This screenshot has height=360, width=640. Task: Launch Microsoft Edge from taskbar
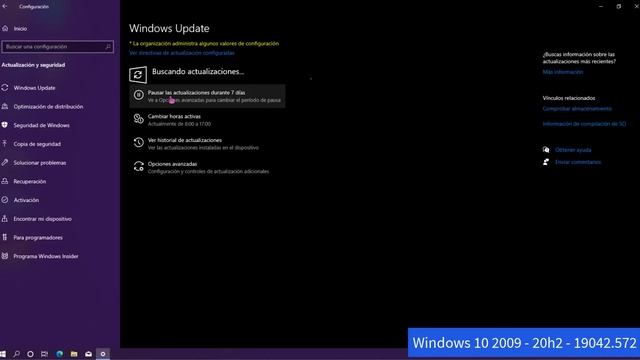tap(60, 354)
